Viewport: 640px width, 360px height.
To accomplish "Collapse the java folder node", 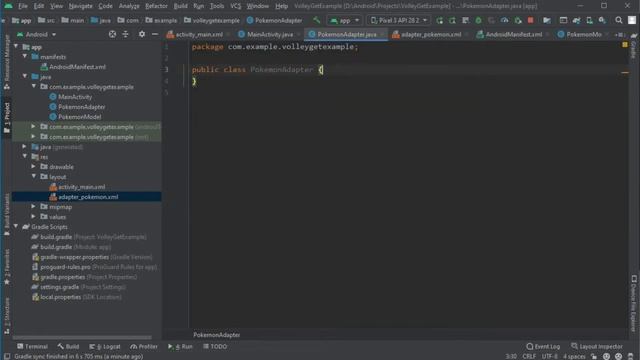I will [25, 76].
